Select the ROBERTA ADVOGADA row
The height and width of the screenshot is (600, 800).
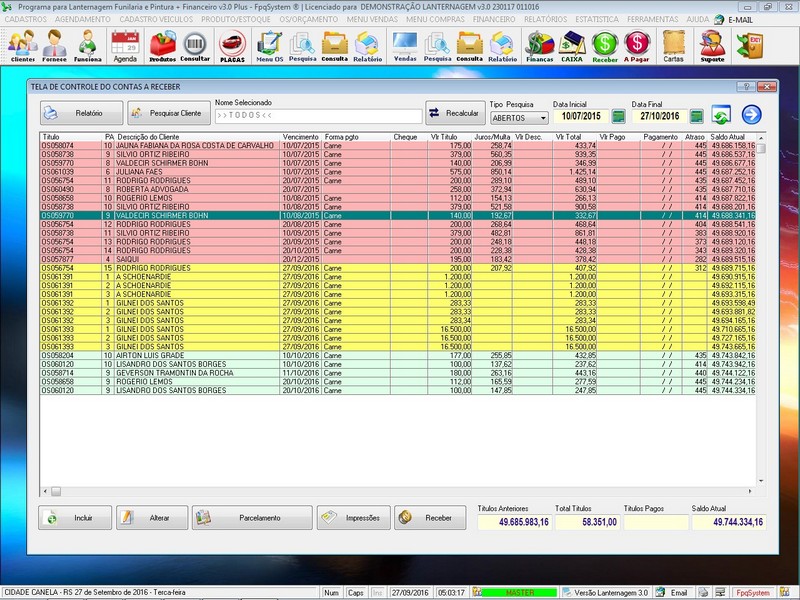[x=397, y=189]
